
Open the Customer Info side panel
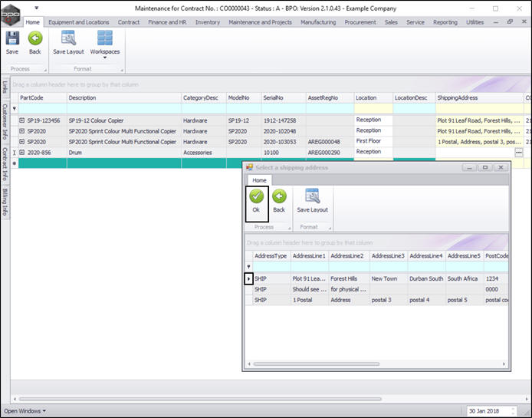pyautogui.click(x=5, y=121)
